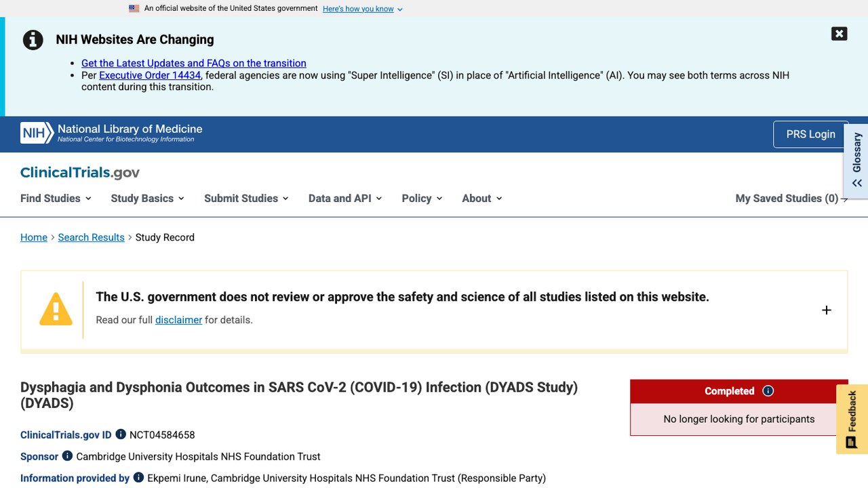This screenshot has width=868, height=488.
Task: Click the NIH National Library of Medicine logo
Action: (x=111, y=133)
